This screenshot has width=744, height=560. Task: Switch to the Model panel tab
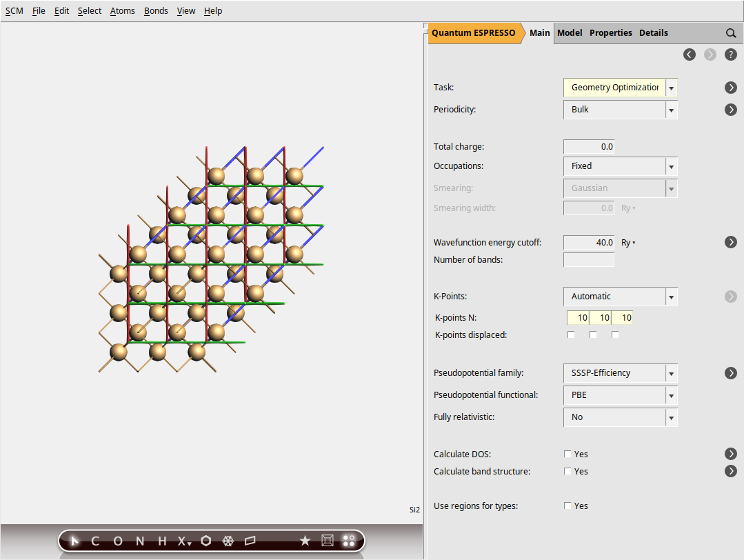tap(570, 32)
